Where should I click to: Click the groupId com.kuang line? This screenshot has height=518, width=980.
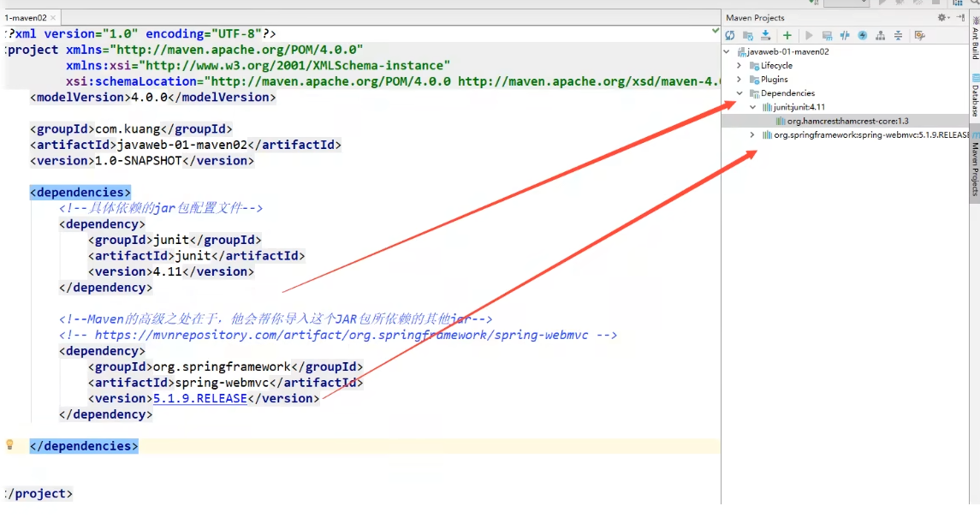pyautogui.click(x=131, y=129)
